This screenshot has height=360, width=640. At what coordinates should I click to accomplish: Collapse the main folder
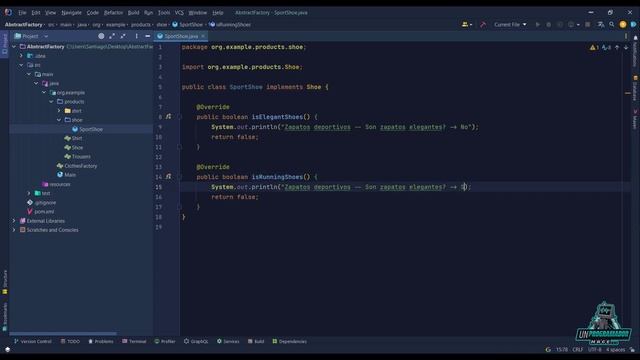(29, 74)
